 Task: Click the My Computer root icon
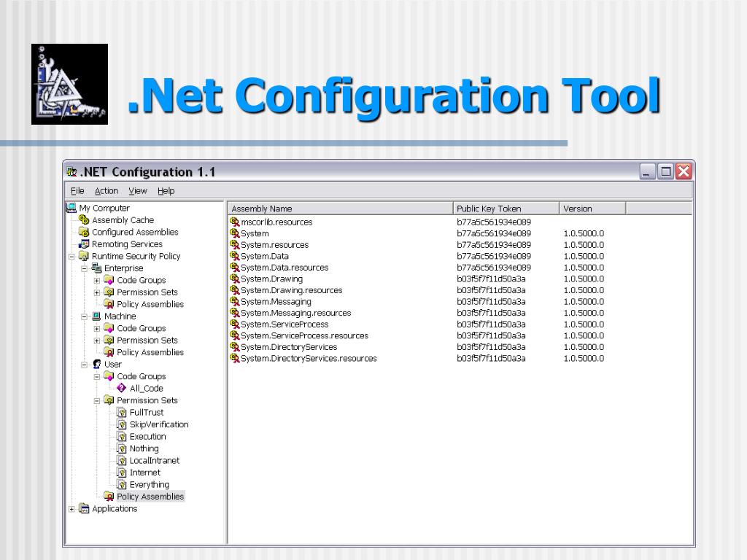click(x=71, y=208)
